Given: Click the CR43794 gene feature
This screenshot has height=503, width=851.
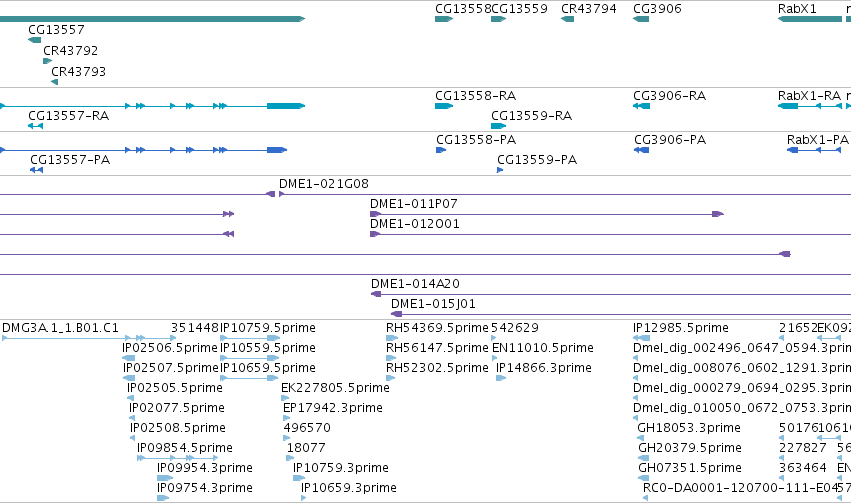Looking at the screenshot, I should click(x=567, y=19).
